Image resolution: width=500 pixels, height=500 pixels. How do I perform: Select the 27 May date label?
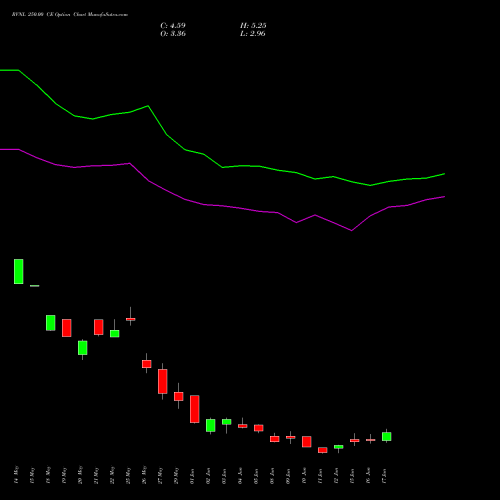point(161,475)
